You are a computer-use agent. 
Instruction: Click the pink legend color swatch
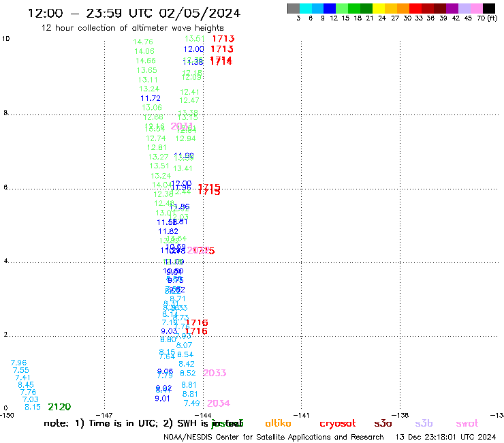point(477,8)
